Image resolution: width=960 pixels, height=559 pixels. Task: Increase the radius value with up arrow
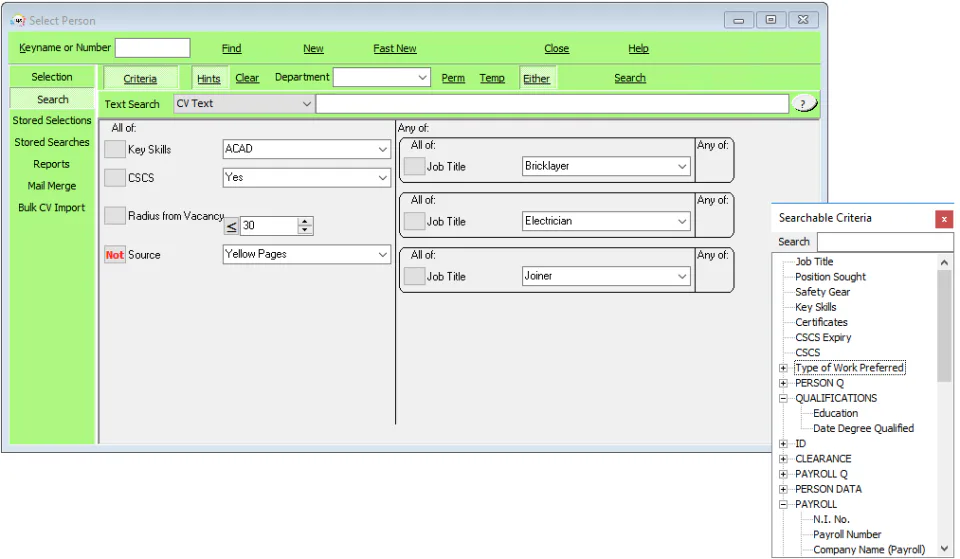(x=305, y=222)
